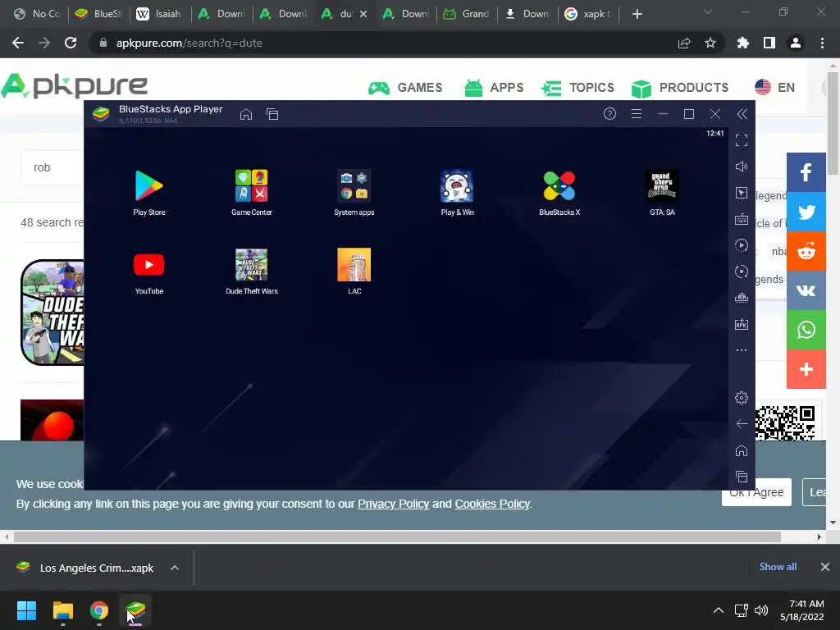Click the BlueStacks volume icon
840x630 pixels.
(x=742, y=167)
